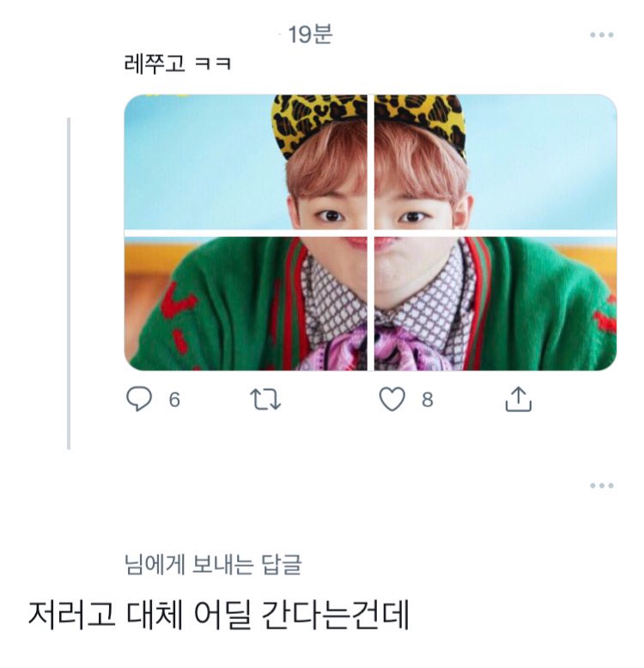
Task: Click the like count number 8
Action: 428,399
